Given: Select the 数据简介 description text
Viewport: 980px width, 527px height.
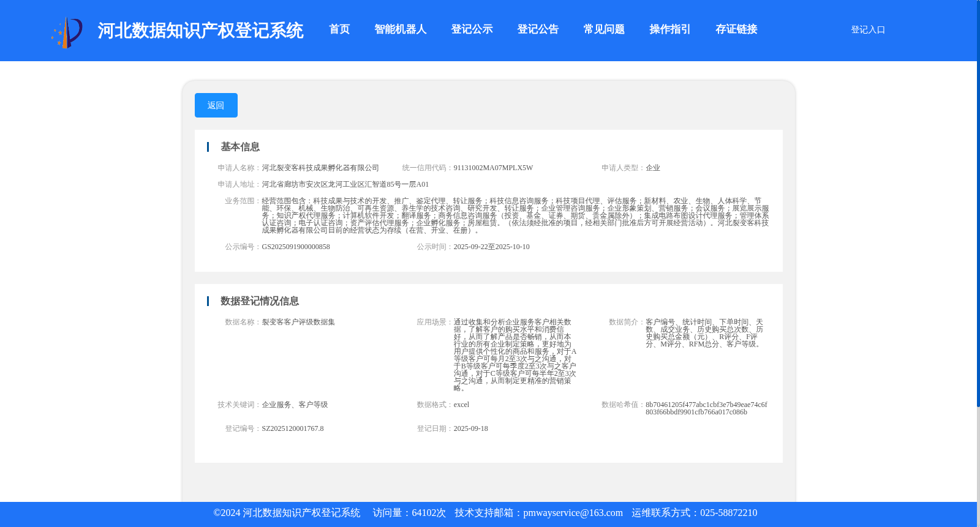Looking at the screenshot, I should click(704, 333).
